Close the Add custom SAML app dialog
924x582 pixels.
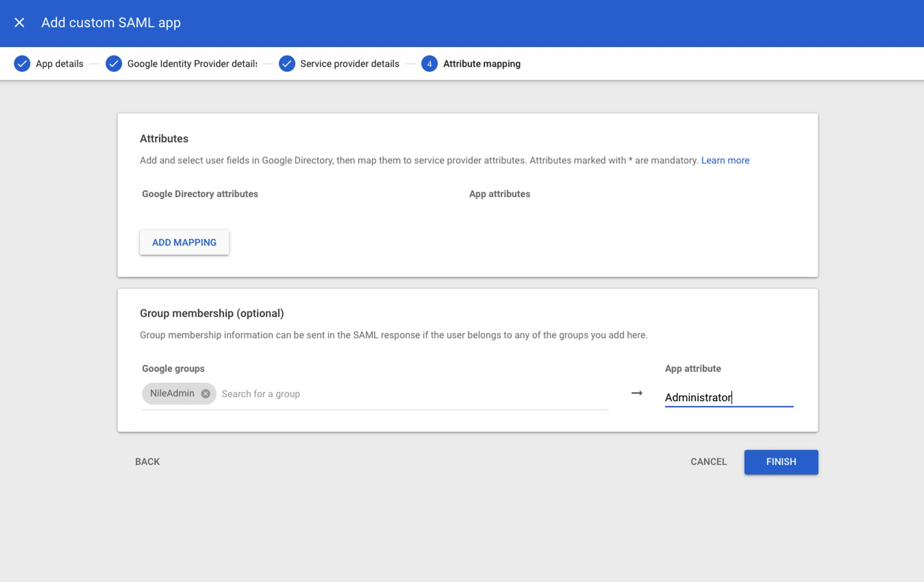click(x=19, y=23)
